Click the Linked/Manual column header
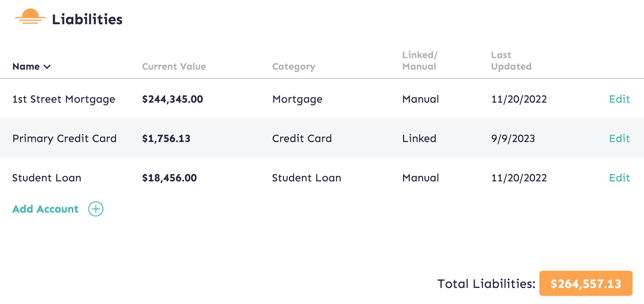The height and width of the screenshot is (304, 644). [x=420, y=61]
